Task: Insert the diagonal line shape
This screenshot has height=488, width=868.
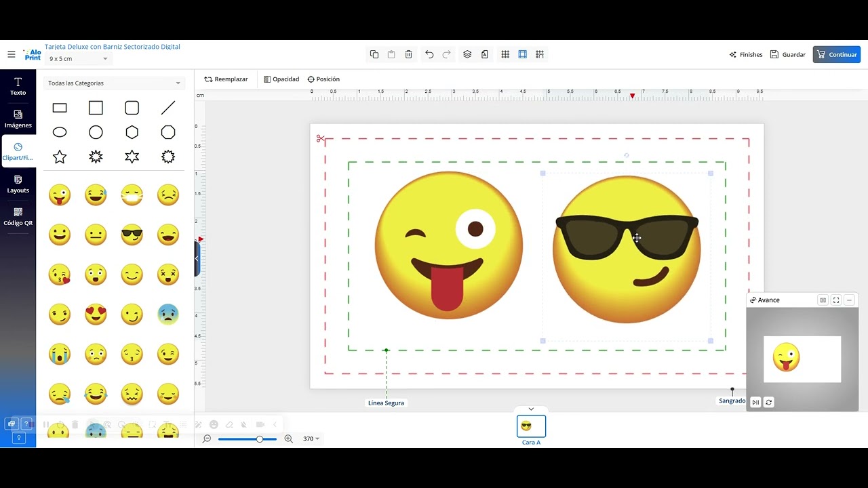Action: click(168, 108)
